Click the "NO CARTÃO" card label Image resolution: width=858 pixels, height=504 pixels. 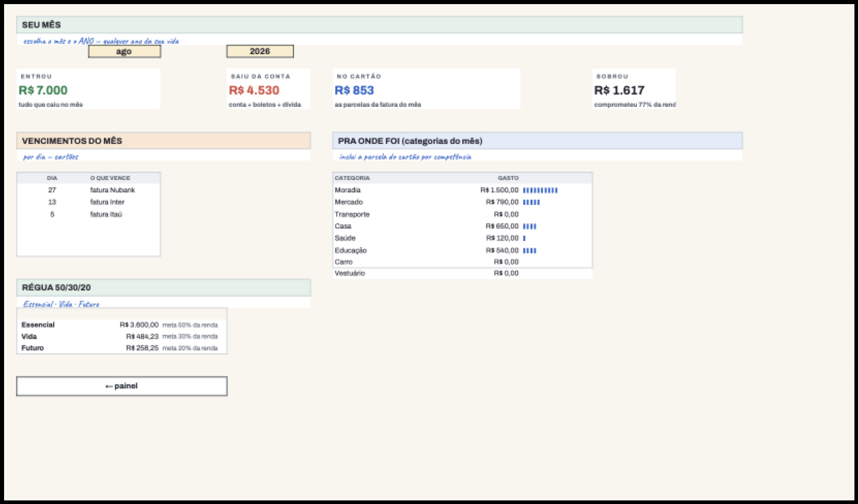(x=359, y=76)
